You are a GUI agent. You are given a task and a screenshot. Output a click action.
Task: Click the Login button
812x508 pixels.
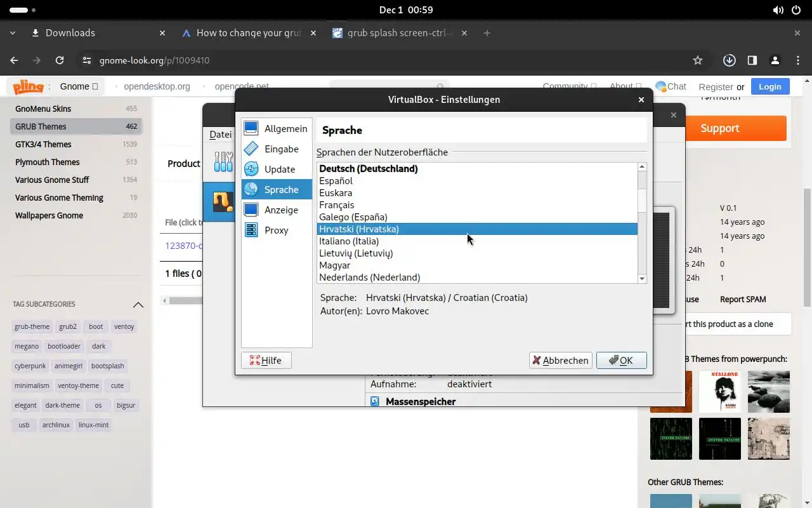(x=769, y=86)
